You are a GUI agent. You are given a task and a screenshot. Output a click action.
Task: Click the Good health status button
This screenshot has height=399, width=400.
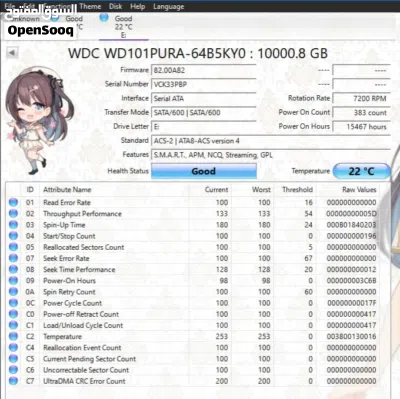coord(204,171)
